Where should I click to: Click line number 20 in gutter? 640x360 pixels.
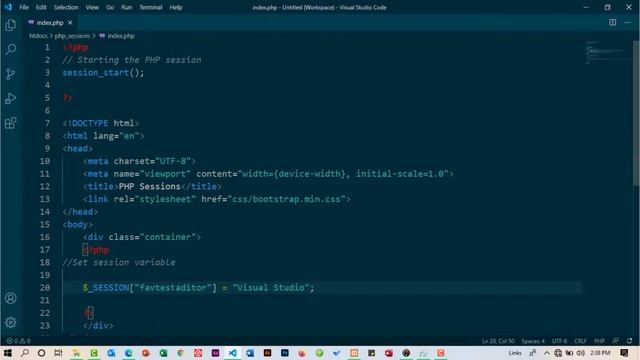45,287
